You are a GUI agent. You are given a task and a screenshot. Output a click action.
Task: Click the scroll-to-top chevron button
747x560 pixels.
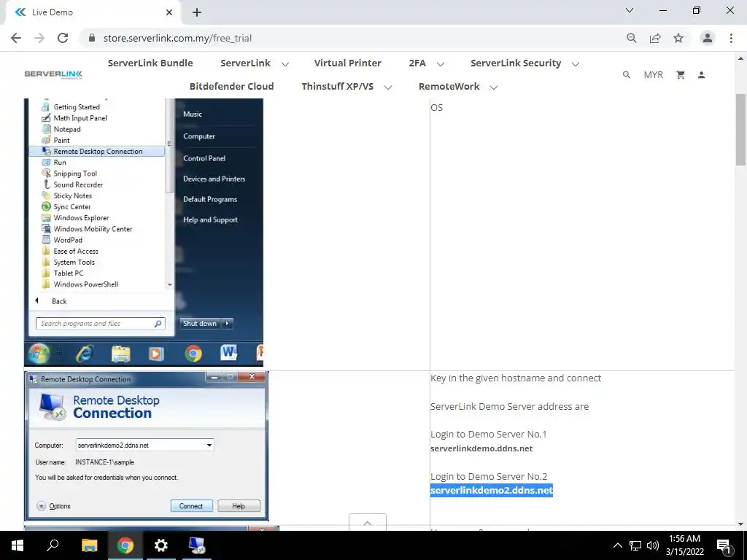tap(368, 522)
